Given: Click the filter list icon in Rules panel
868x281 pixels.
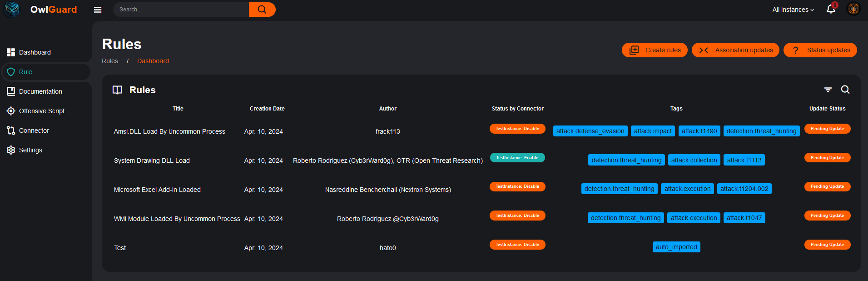Looking at the screenshot, I should tap(828, 90).
